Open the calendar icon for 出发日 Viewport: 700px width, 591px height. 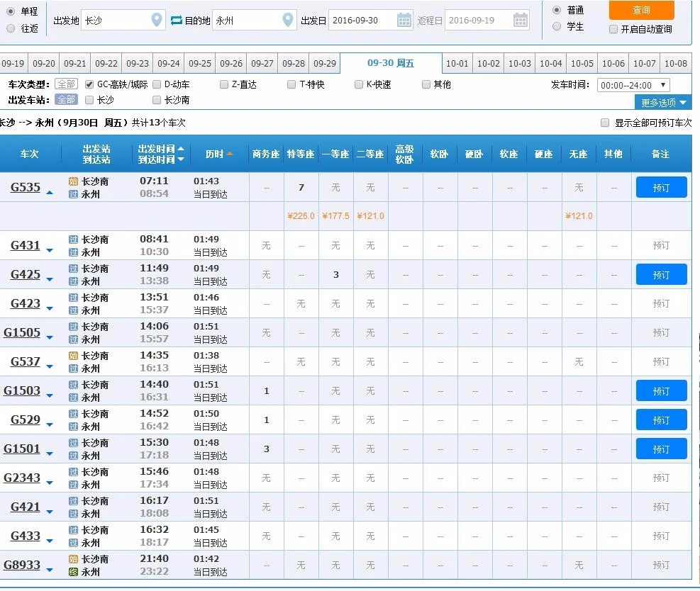[404, 20]
